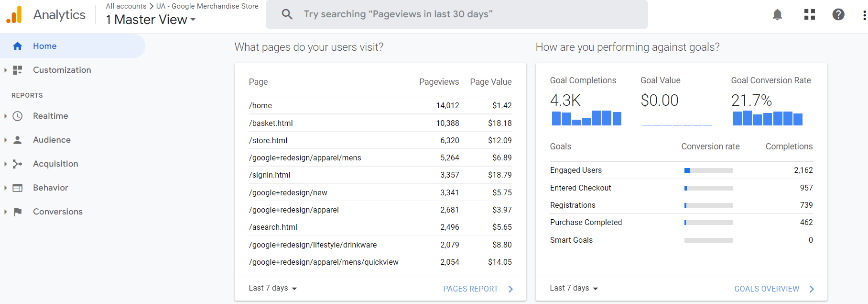This screenshot has width=868, height=304.
Task: Click the Pageviews column header
Action: (x=439, y=82)
